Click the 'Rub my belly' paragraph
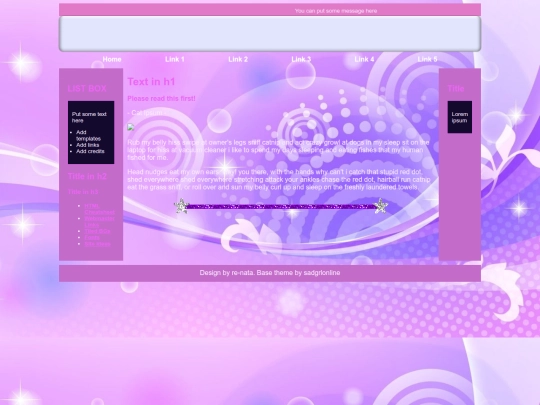Screen dimensions: 540x405 (278, 150)
